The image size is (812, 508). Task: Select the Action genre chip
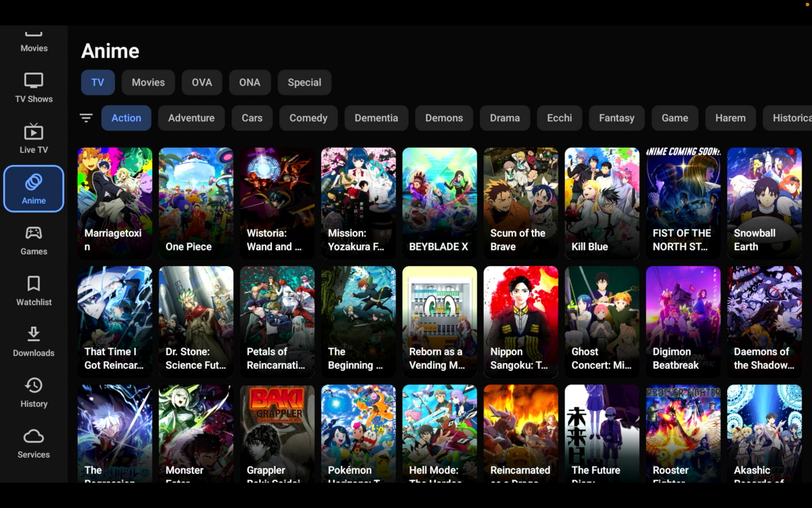126,118
